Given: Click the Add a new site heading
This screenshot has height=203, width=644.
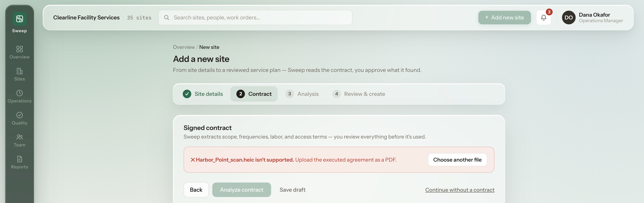Looking at the screenshot, I should [201, 59].
